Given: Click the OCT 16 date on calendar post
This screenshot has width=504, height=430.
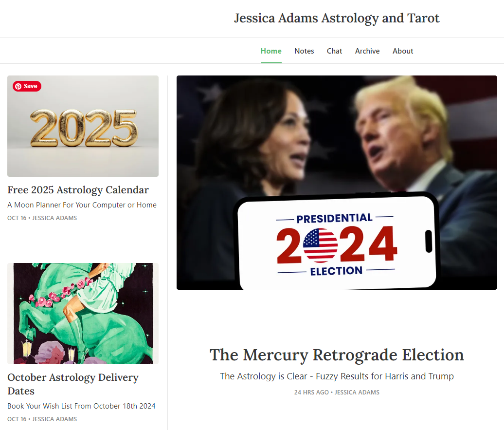Looking at the screenshot, I should 17,218.
